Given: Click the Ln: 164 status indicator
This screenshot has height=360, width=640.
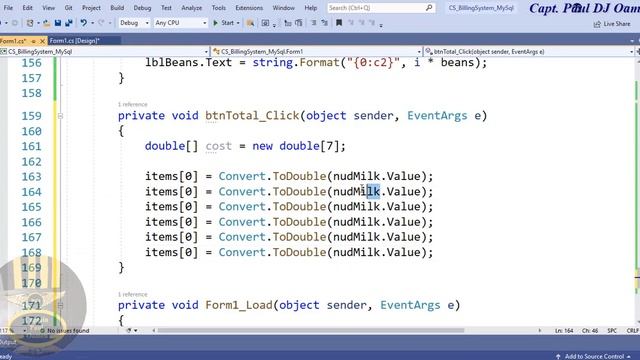Looking at the screenshot, I should 564,331.
